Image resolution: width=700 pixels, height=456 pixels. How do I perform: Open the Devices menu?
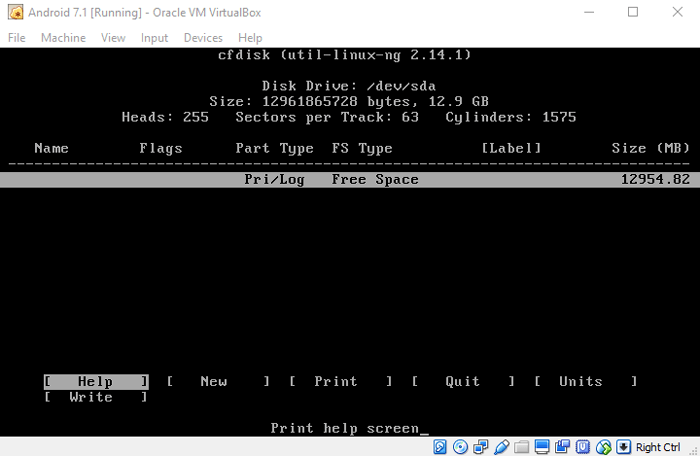pyautogui.click(x=203, y=38)
